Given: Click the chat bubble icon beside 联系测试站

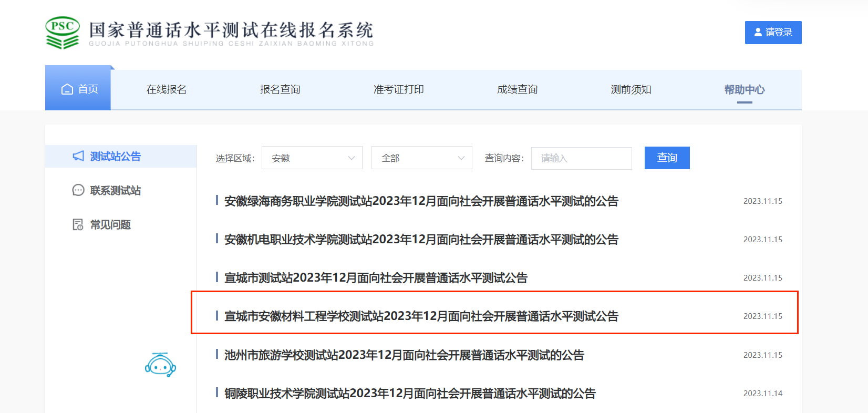Looking at the screenshot, I should [78, 190].
